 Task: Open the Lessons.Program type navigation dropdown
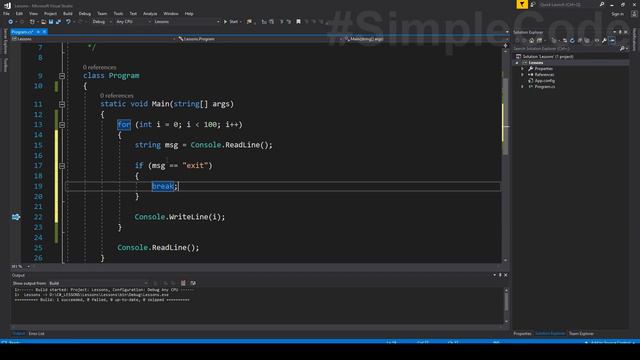pyautogui.click(x=260, y=39)
